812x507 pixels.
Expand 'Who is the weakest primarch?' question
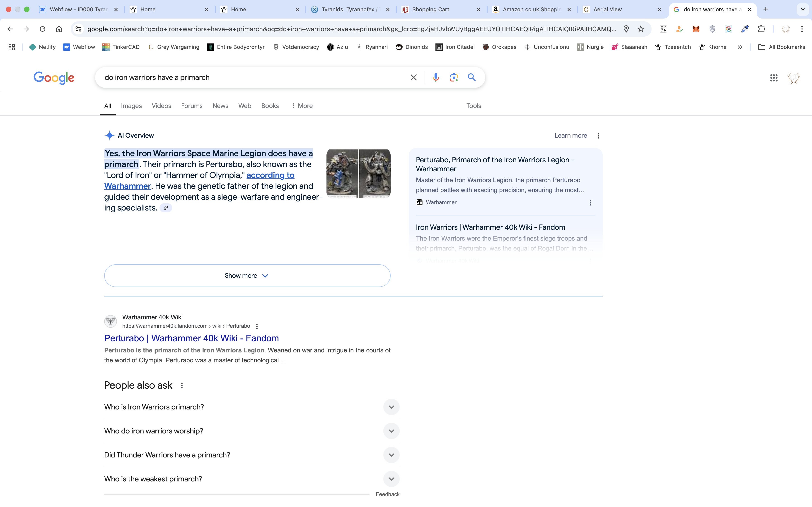pyautogui.click(x=391, y=479)
